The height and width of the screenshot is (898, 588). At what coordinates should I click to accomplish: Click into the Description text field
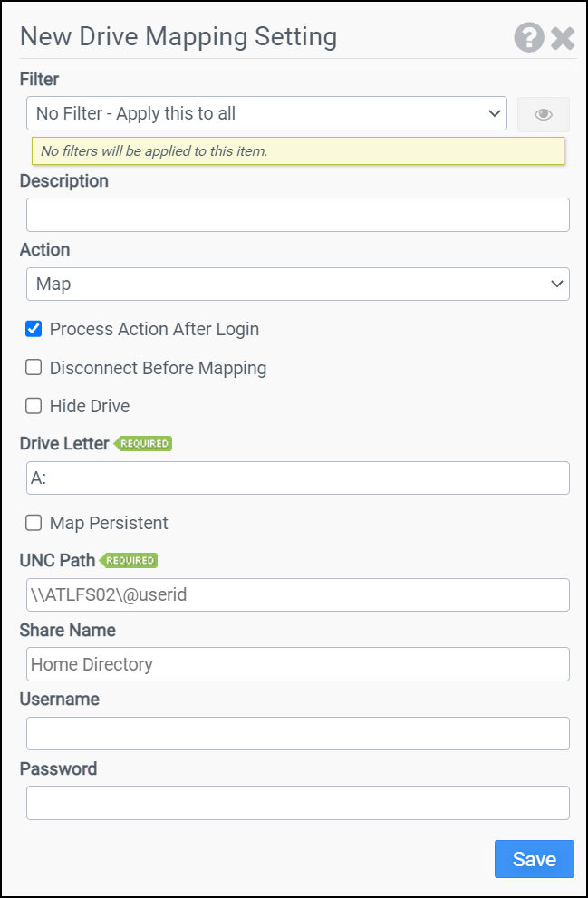[x=297, y=215]
